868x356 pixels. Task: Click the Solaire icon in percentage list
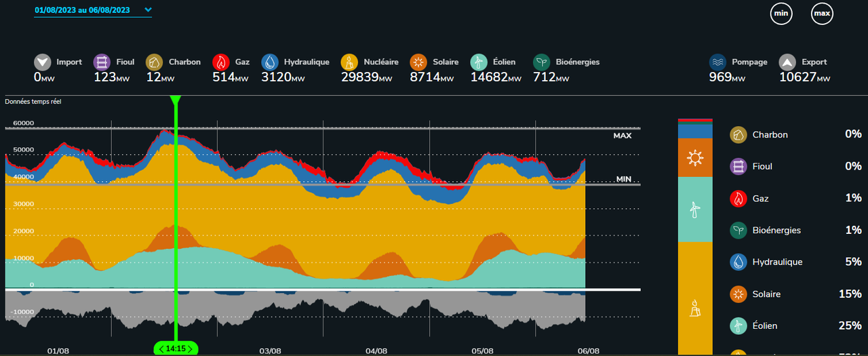click(x=738, y=294)
